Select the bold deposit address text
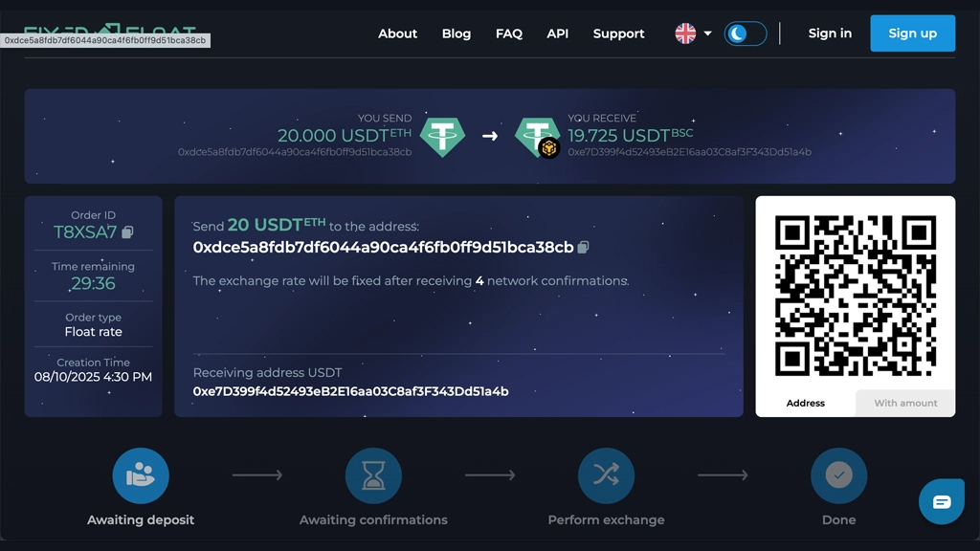Viewport: 980px width, 551px height. coord(383,248)
